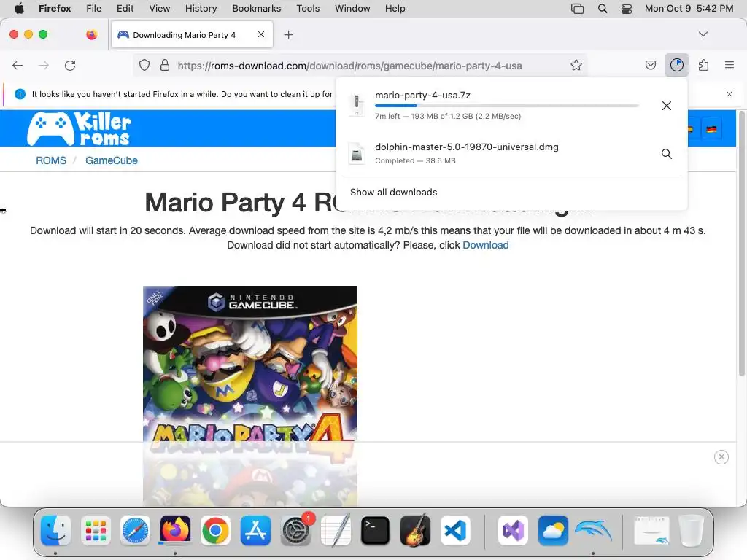Bookmark this page with the star icon
Viewport: 747px width, 560px height.
(x=576, y=65)
